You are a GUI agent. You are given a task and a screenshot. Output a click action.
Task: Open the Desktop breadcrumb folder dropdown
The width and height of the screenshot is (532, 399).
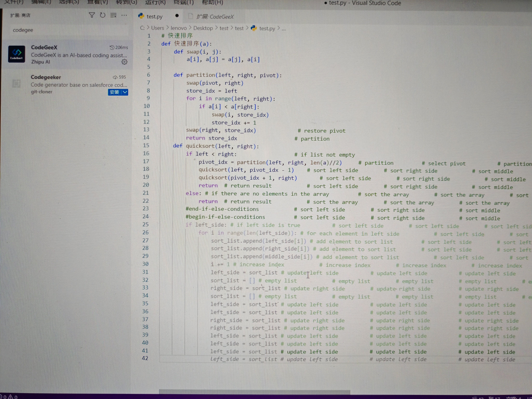tap(203, 28)
